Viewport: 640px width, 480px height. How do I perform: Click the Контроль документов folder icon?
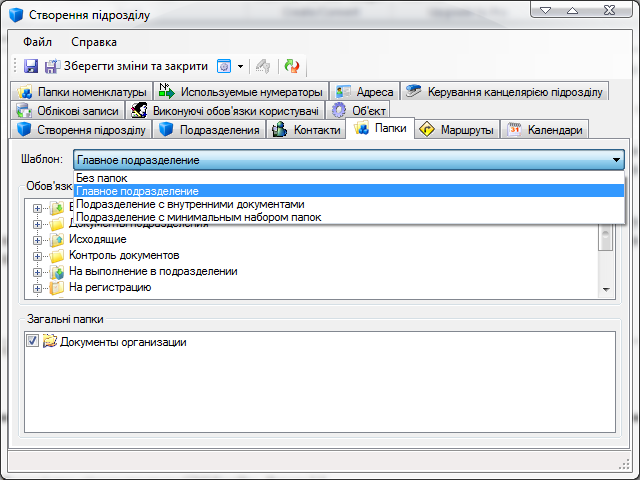click(x=57, y=256)
